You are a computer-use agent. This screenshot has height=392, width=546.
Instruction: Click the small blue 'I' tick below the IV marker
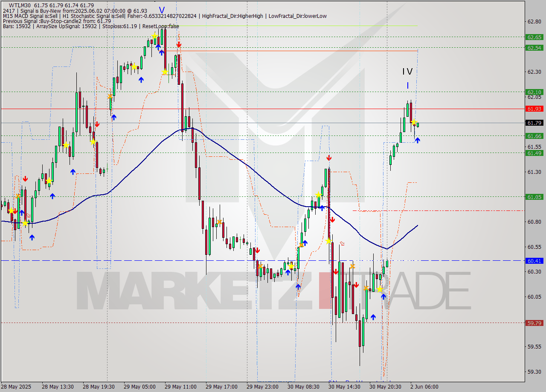[x=408, y=85]
